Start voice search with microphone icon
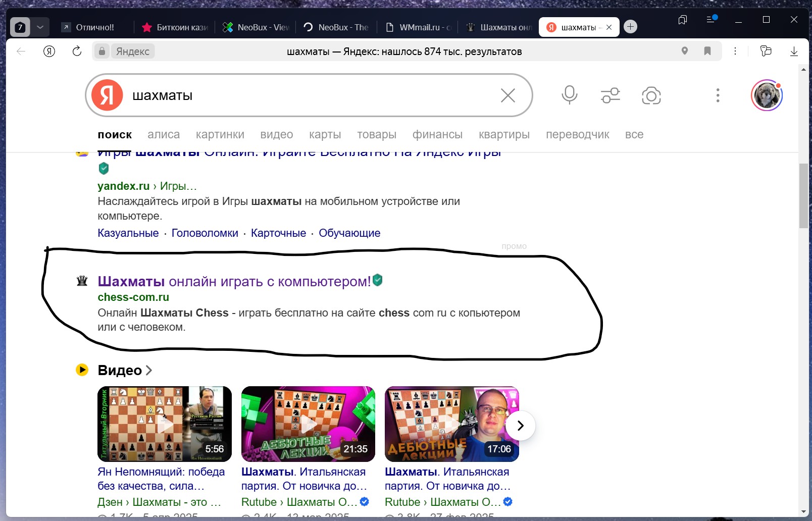This screenshot has width=812, height=521. point(570,95)
